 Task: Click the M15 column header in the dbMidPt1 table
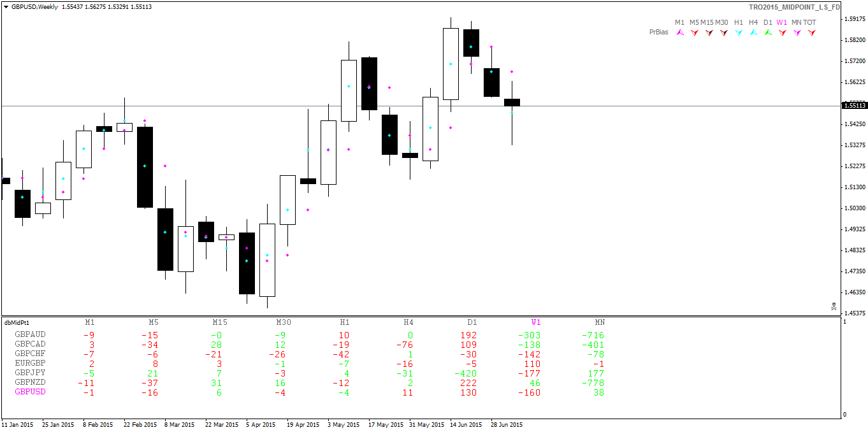pos(220,322)
